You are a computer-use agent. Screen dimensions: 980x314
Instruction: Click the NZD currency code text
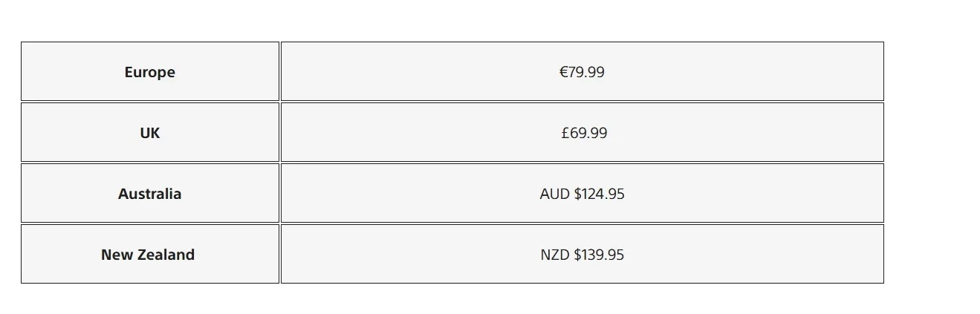pos(554,255)
